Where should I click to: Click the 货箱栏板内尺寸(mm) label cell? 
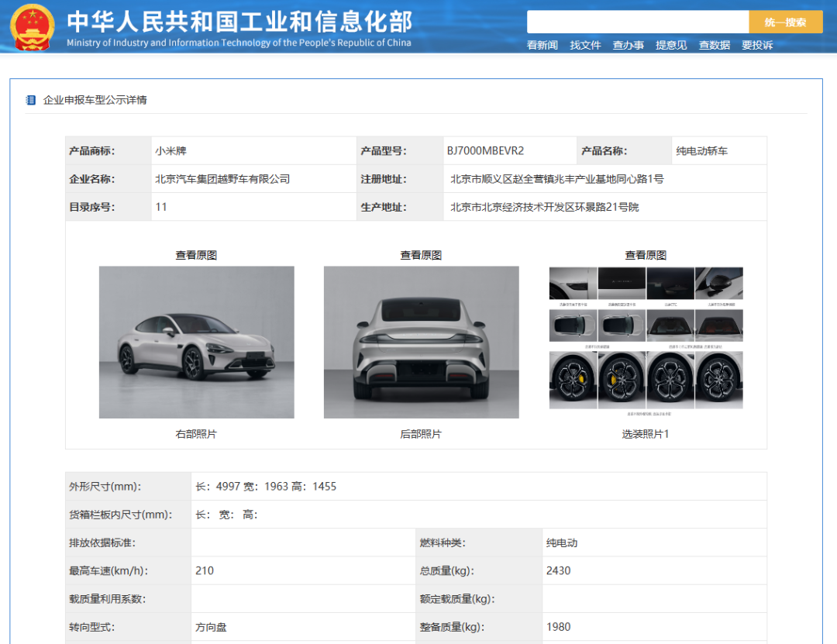pyautogui.click(x=128, y=515)
